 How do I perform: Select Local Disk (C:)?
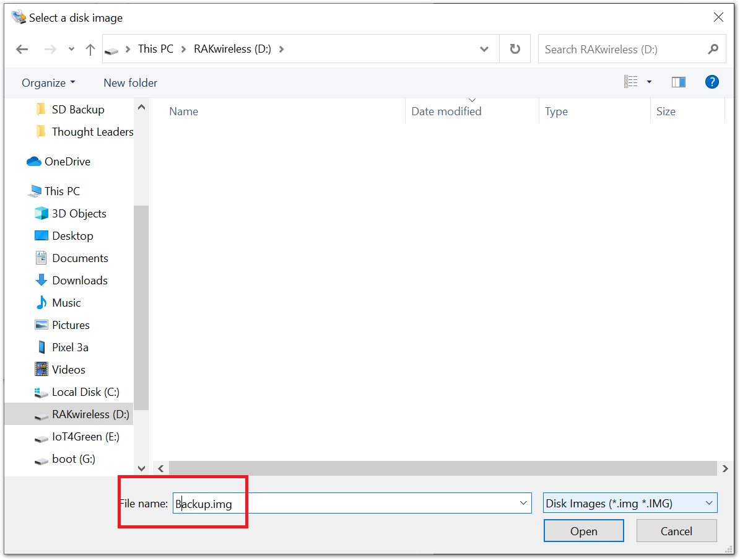[x=85, y=392]
